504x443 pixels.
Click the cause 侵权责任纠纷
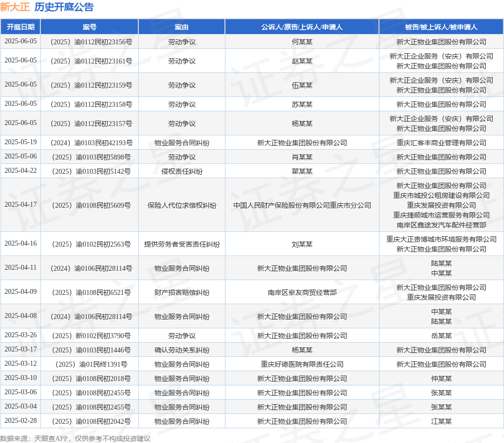coord(182,171)
